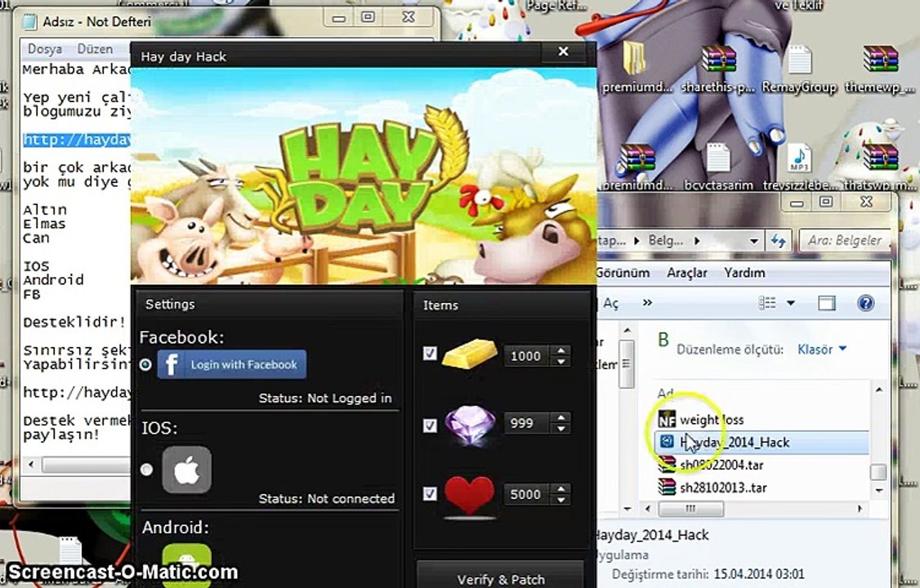Select the bcvctasarim file on desktop
920x588 pixels.
click(x=718, y=165)
